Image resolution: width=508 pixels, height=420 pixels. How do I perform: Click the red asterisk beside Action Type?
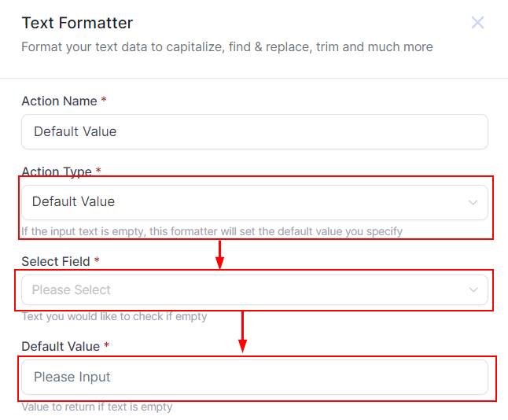point(99,171)
